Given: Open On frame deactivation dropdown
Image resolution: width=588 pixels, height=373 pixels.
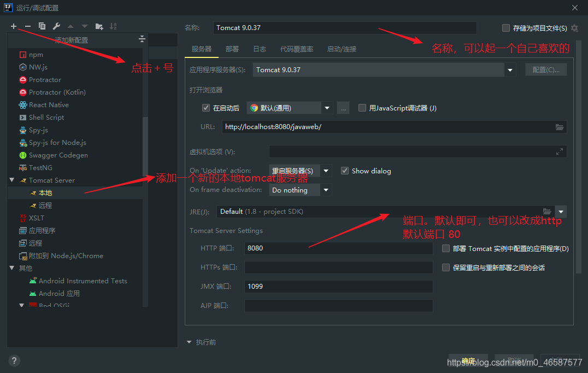Looking at the screenshot, I should click(x=326, y=190).
